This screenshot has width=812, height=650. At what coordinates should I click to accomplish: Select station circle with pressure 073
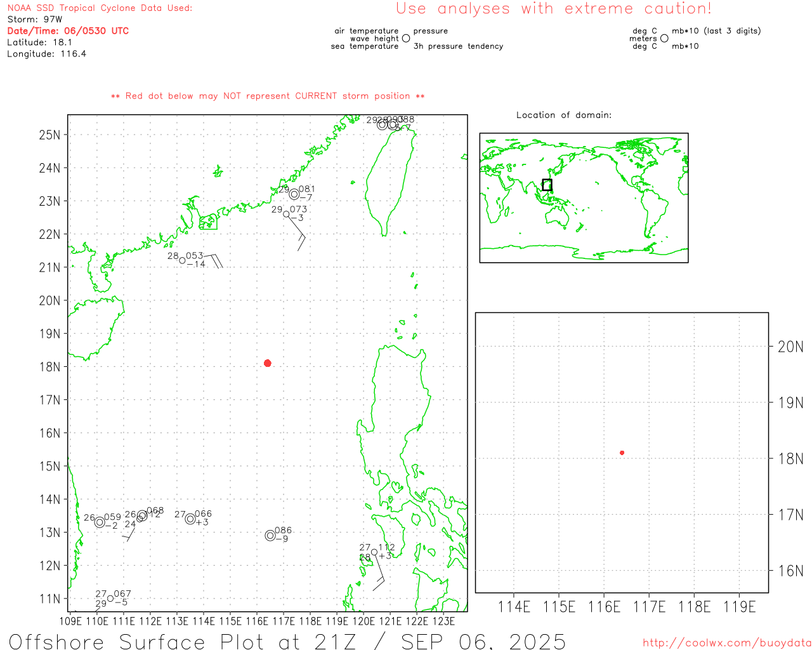286,215
